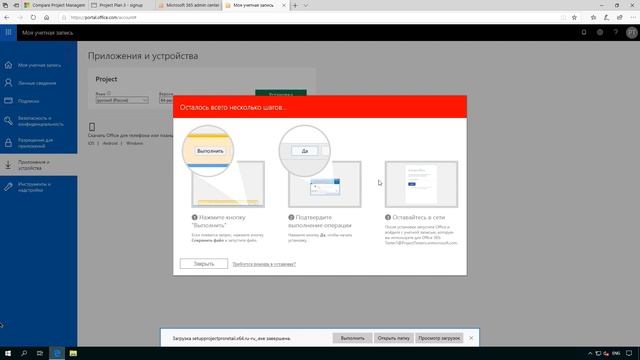Open the Windows Start menu
640x360 pixels.
pyautogui.click(x=8, y=353)
